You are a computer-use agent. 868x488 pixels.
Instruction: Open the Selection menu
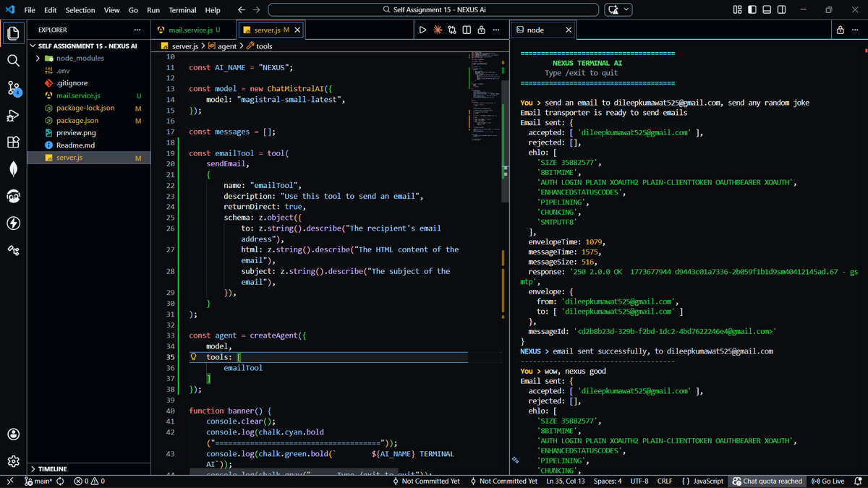80,10
